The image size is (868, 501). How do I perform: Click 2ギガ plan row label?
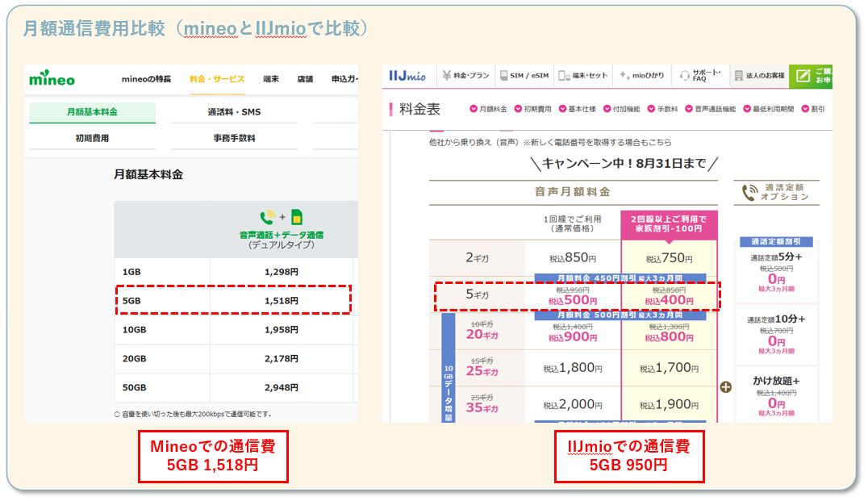click(x=477, y=257)
